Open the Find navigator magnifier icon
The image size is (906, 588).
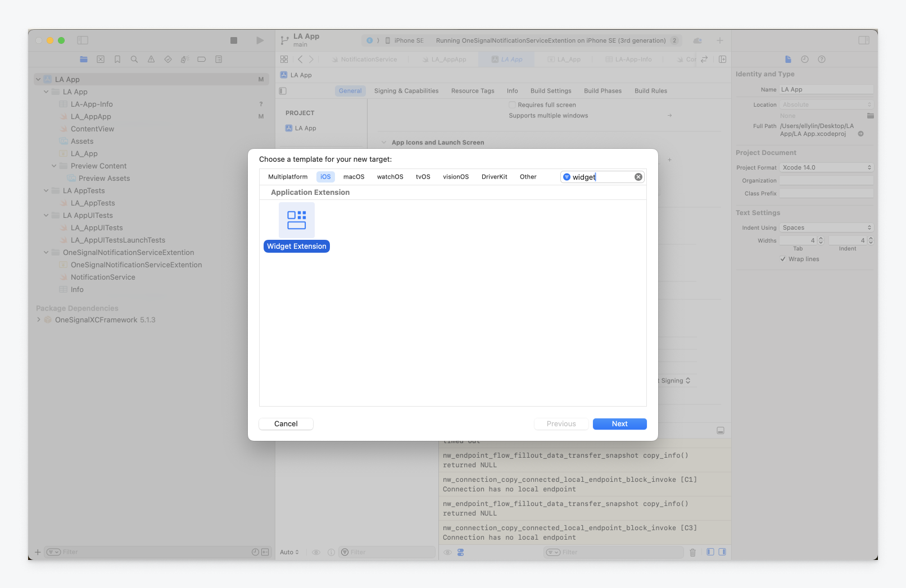pyautogui.click(x=134, y=59)
